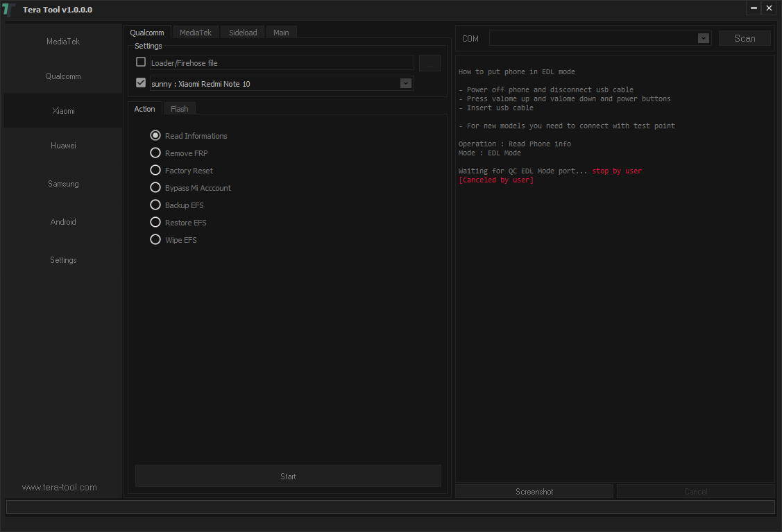Uncheck the device model checkbox

pos(141,83)
